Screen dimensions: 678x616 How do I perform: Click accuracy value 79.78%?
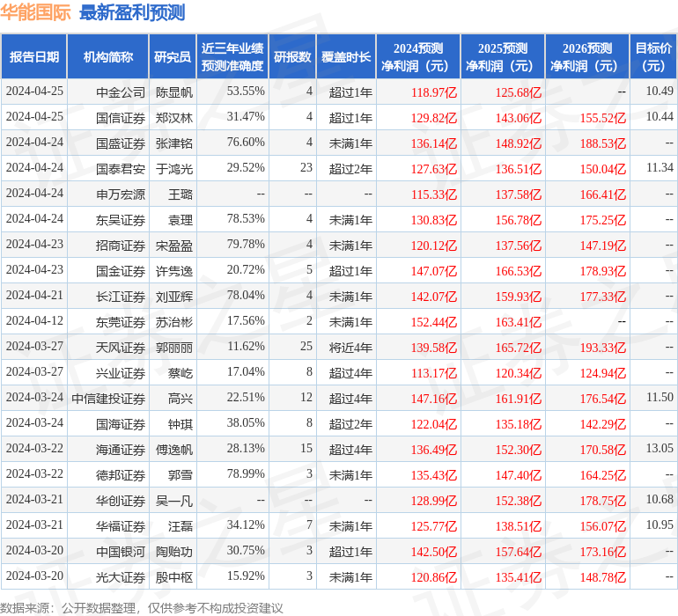click(246, 245)
